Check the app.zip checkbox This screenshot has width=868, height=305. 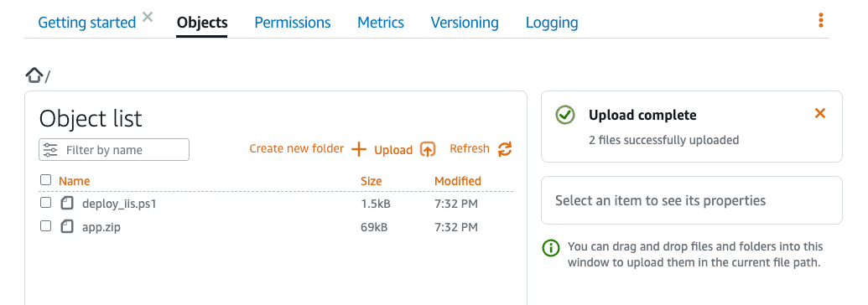pos(46,226)
